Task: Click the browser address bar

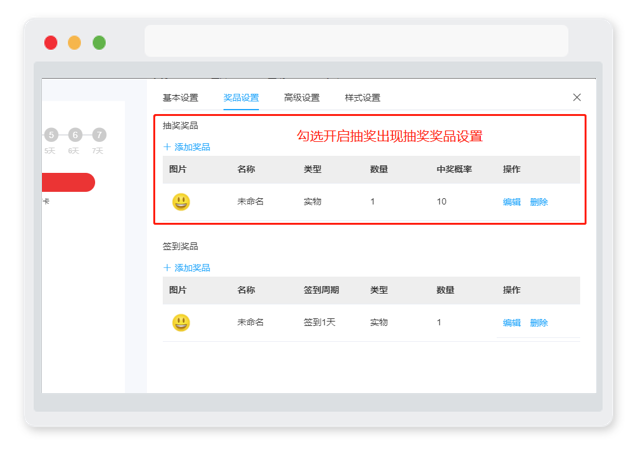Action: (356, 41)
